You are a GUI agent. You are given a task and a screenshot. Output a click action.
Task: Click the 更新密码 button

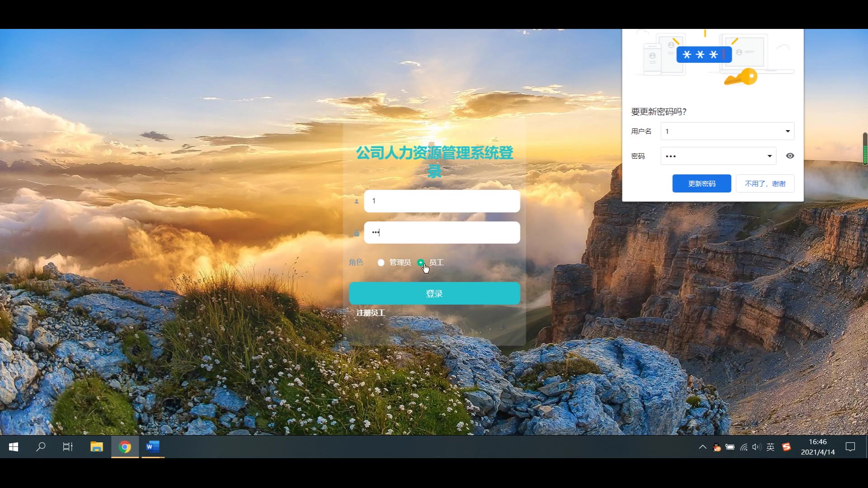tap(701, 183)
